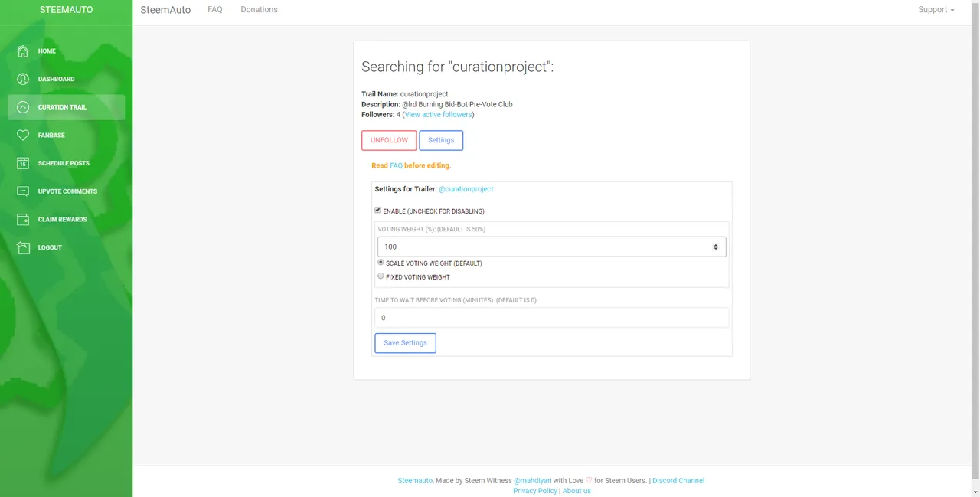Viewport: 980px width, 497px height.
Task: Select CURATION TRAIL sidebar entry
Action: click(66, 107)
